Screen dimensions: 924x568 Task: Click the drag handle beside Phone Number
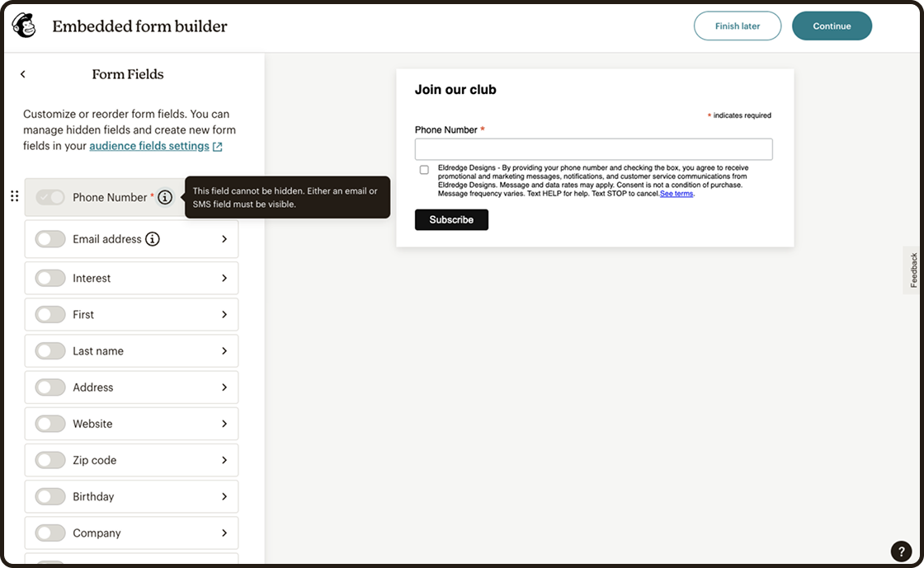(x=14, y=196)
